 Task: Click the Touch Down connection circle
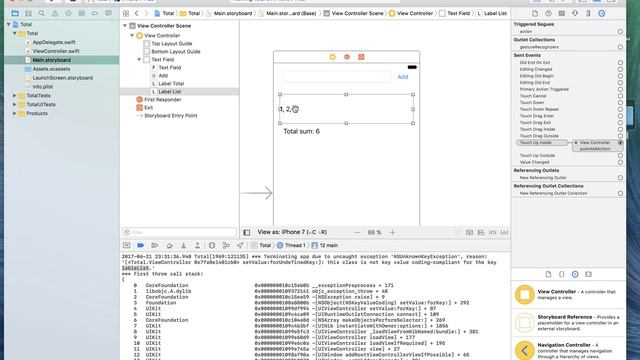point(620,103)
